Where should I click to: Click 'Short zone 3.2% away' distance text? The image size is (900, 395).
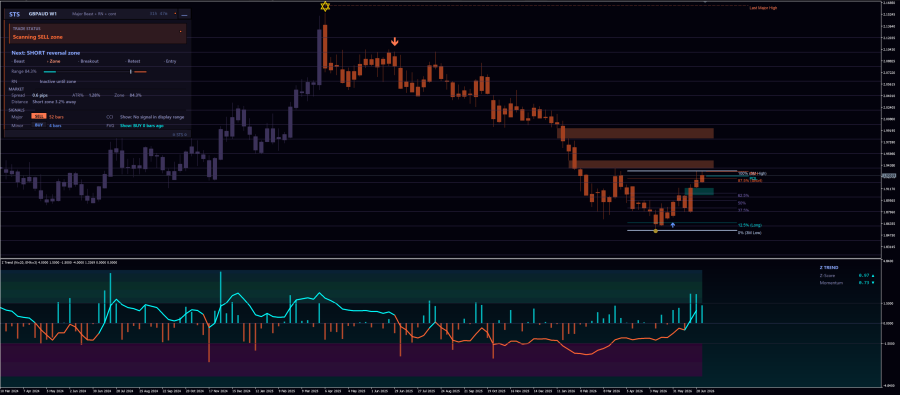coord(54,102)
